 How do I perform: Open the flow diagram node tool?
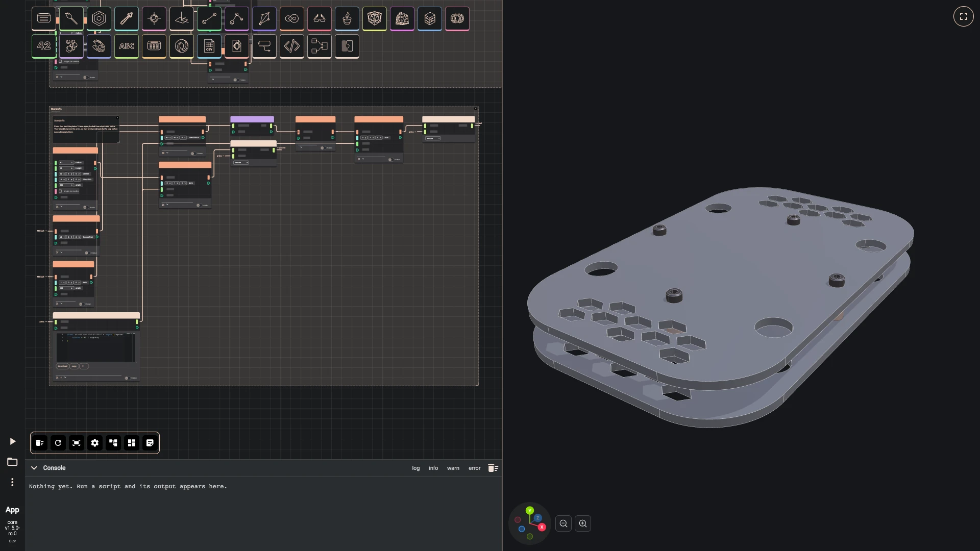pos(320,46)
